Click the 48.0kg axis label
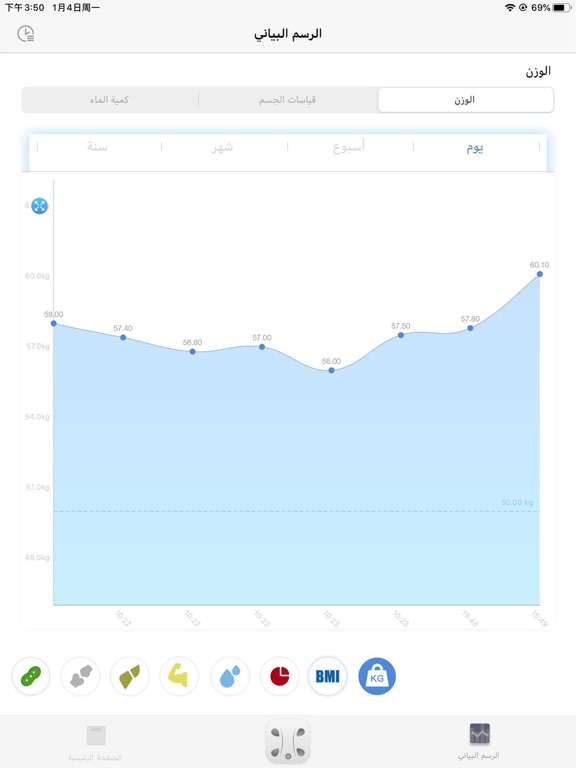 37,558
